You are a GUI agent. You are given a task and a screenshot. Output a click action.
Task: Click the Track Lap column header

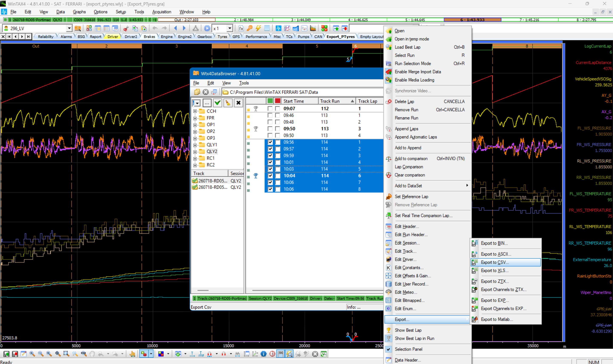tap(369, 101)
